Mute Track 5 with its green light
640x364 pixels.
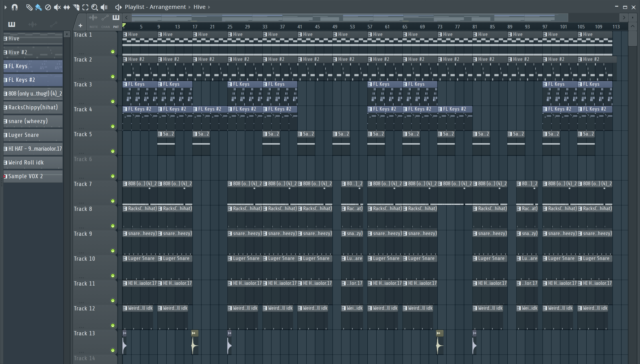[113, 151]
